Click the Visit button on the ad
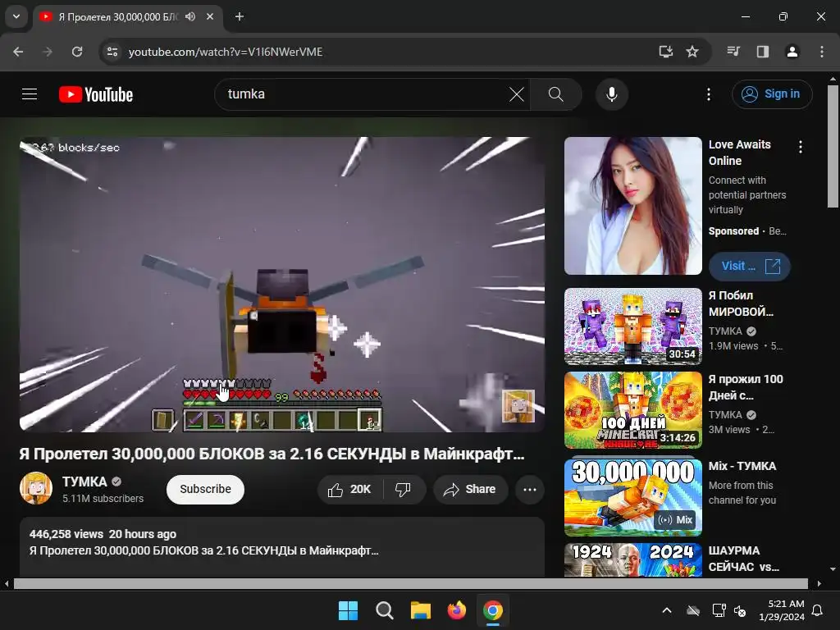 [749, 267]
